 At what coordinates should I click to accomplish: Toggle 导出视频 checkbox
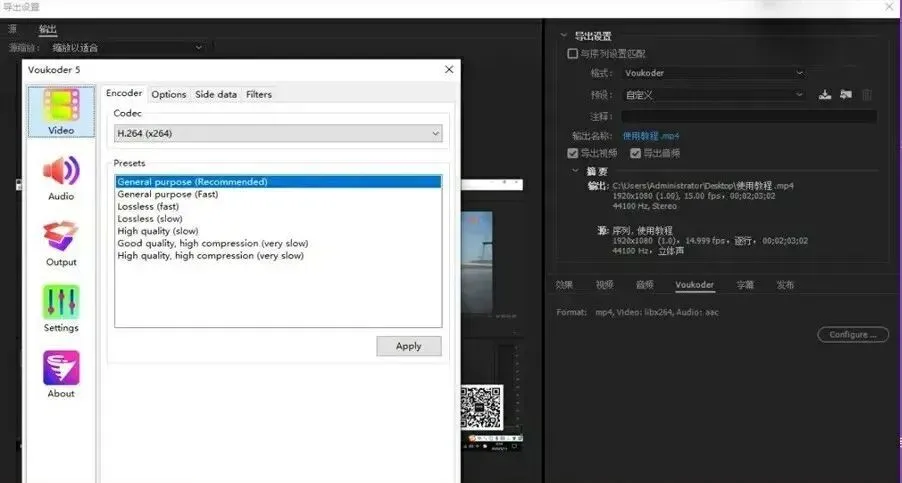[x=572, y=153]
